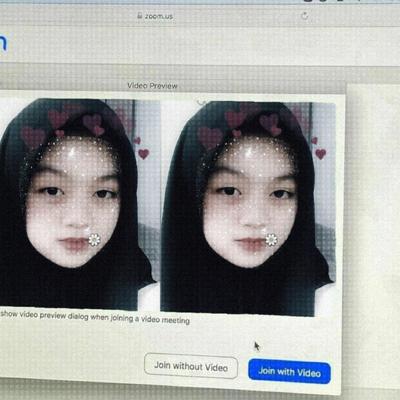
Task: Toggle show video preview dialog option
Action: [x=95, y=316]
